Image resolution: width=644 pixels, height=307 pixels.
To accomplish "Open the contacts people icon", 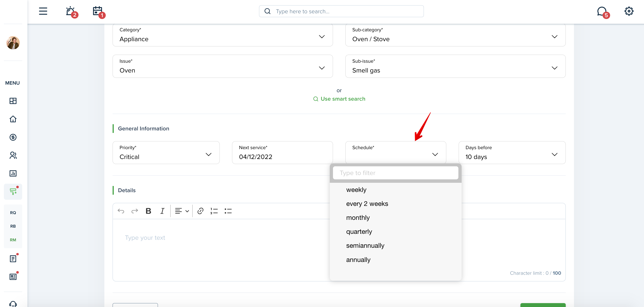I will (13, 155).
